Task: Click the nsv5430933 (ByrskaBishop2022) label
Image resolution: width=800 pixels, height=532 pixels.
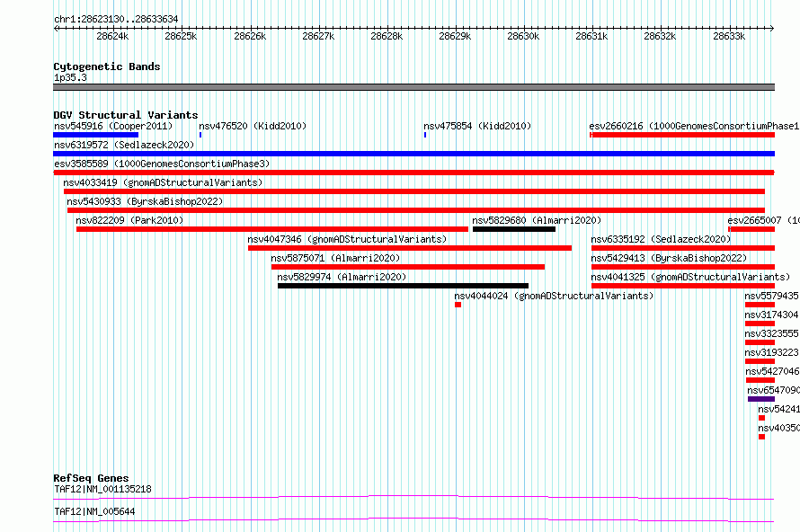Action: tap(145, 201)
